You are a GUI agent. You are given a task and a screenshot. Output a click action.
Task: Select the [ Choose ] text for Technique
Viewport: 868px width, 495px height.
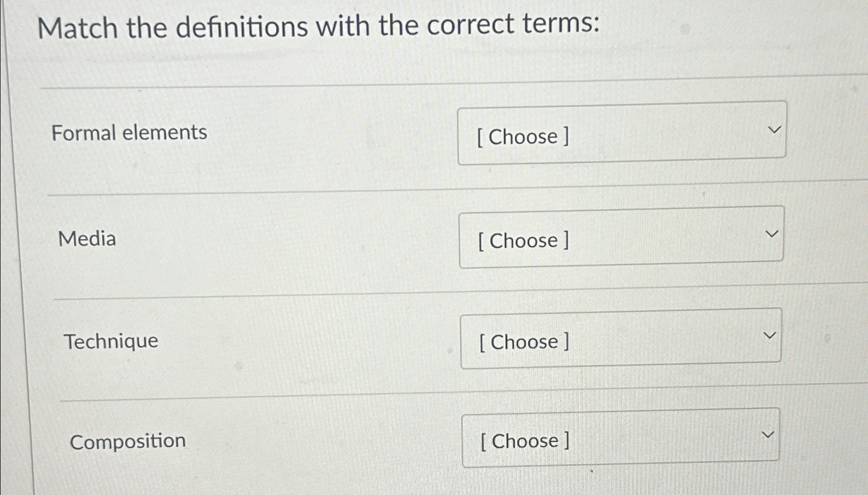(524, 341)
